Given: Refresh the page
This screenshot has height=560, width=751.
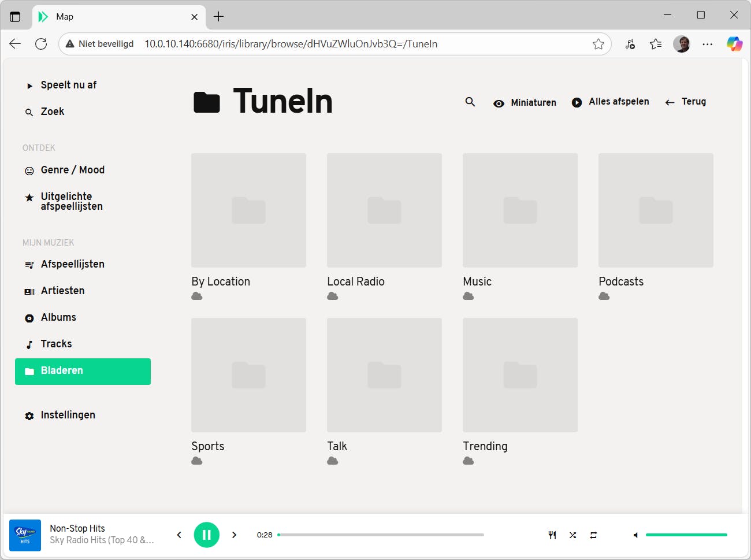Looking at the screenshot, I should click(41, 44).
